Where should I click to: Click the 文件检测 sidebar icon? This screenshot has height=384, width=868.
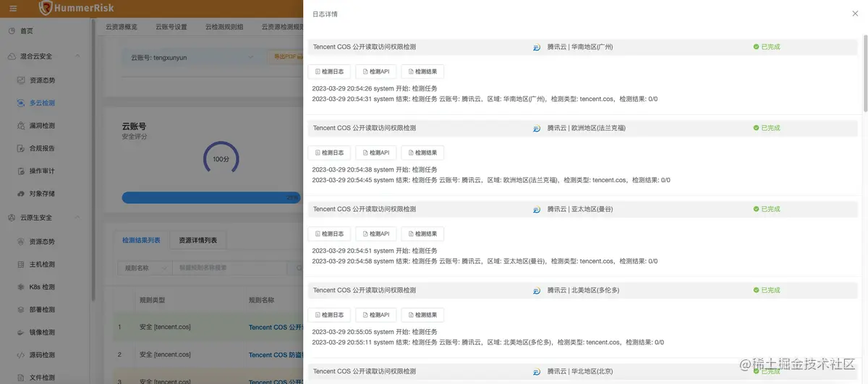pos(22,377)
